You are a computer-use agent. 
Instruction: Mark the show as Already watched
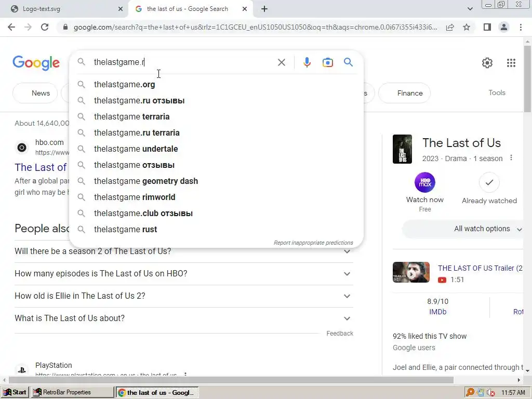tap(489, 182)
